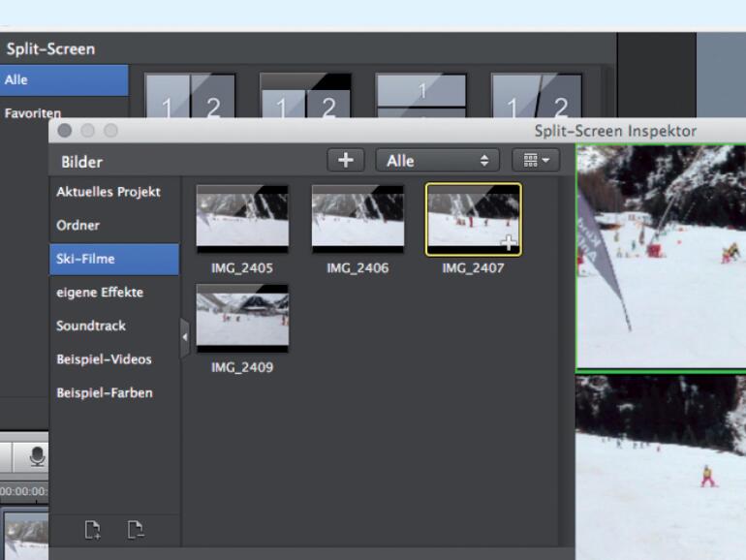Click the plus button in Bilder header

tap(346, 161)
